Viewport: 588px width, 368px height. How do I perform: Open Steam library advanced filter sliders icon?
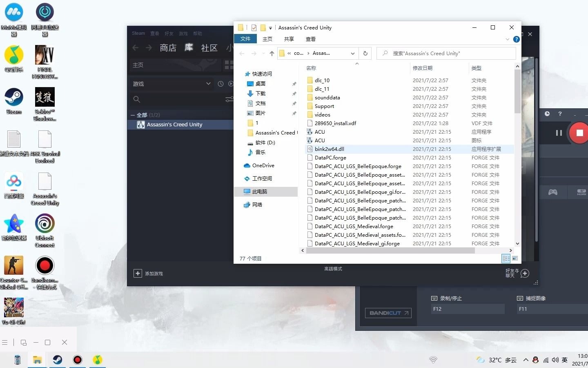pyautogui.click(x=229, y=99)
